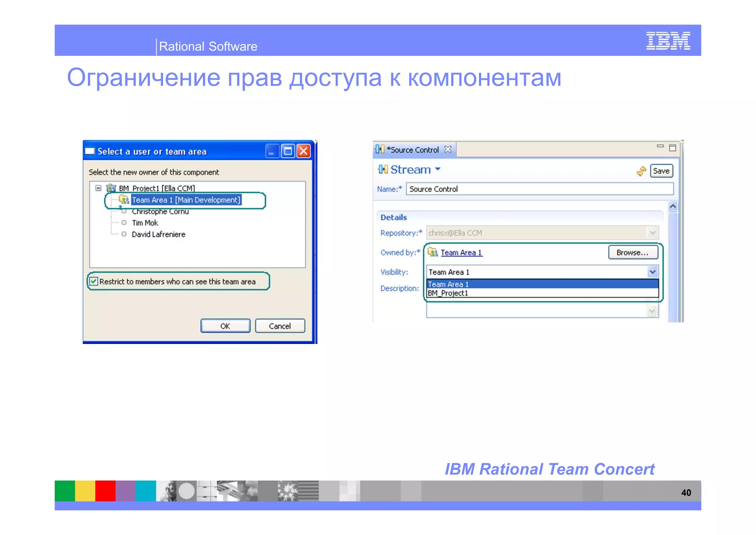Uncheck Restrict to members who can see team area

click(x=94, y=281)
